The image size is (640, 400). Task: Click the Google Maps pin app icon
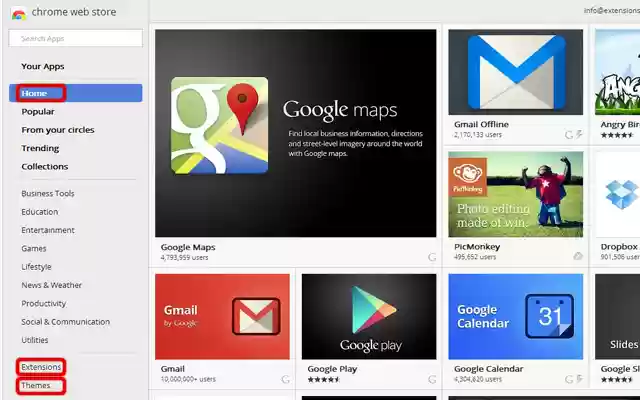click(x=220, y=125)
